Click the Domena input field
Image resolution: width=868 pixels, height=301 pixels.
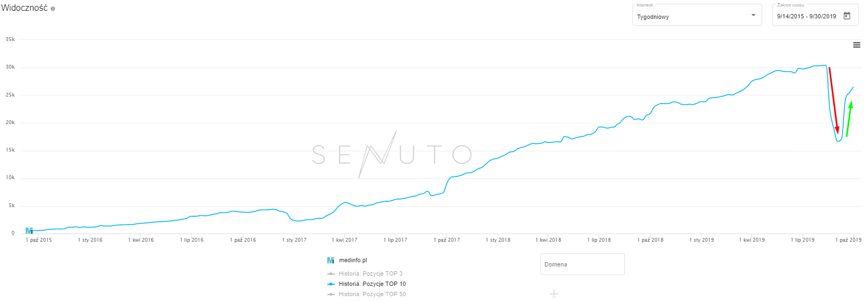(582, 264)
